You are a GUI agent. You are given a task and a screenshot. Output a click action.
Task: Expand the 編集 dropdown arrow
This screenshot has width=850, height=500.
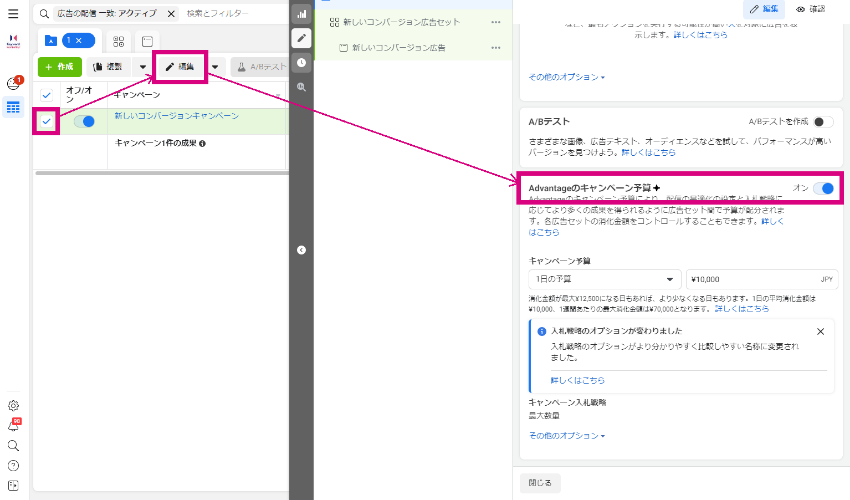pyautogui.click(x=215, y=67)
